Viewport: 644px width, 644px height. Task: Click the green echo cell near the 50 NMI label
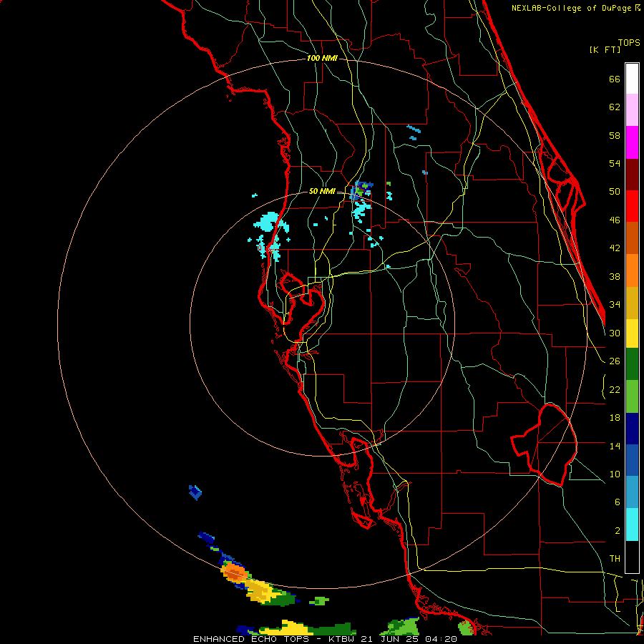[361, 191]
